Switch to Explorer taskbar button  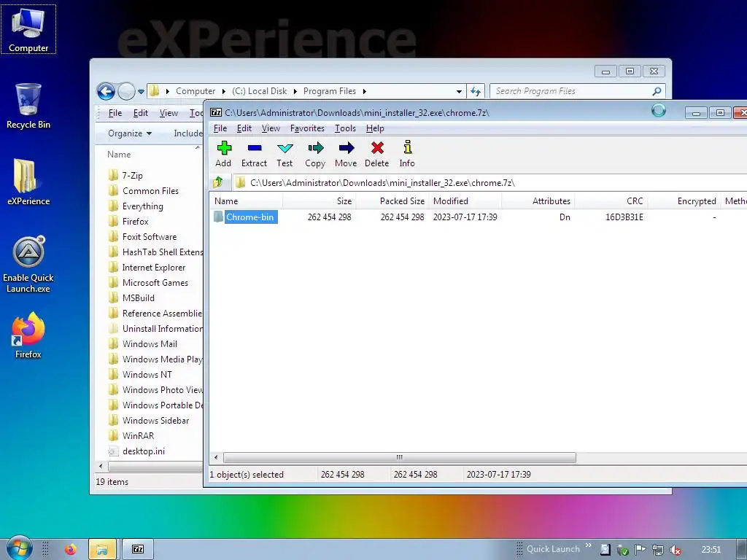pyautogui.click(x=102, y=549)
